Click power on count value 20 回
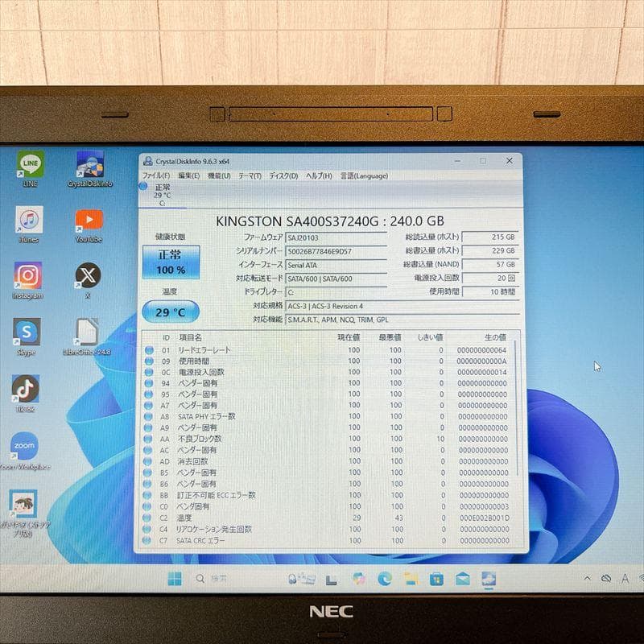The image size is (644, 644). (x=490, y=278)
